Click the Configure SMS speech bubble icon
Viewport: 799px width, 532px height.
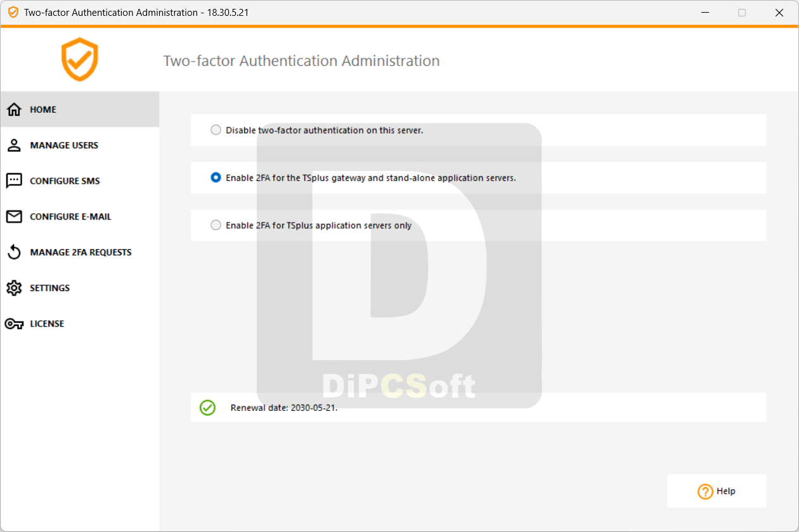[14, 181]
